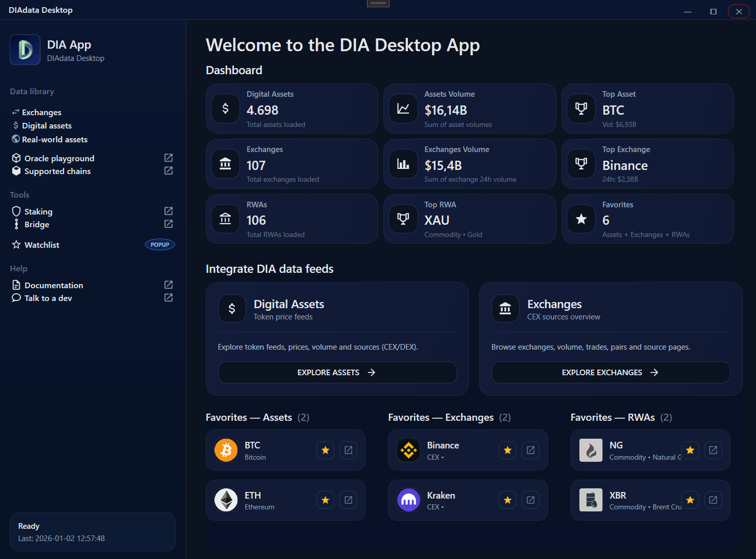The image size is (756, 559).
Task: Click Kraken's open-external icon
Action: [531, 500]
